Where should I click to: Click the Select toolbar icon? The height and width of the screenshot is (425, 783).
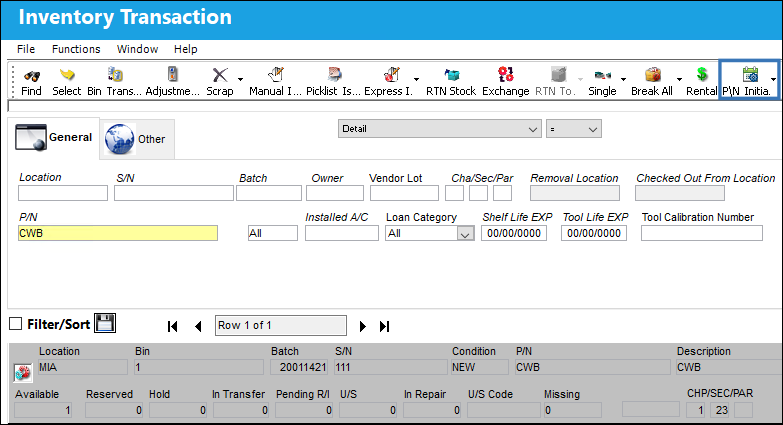coord(67,75)
